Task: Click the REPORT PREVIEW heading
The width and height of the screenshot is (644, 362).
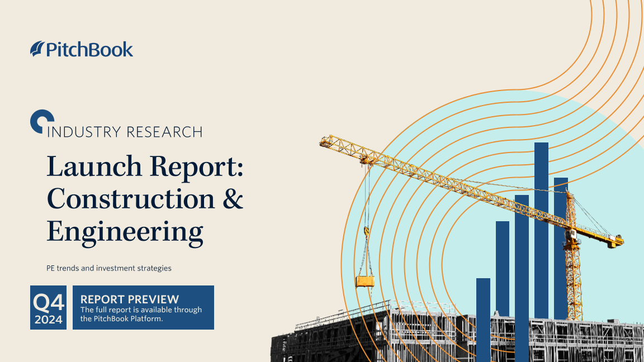Action: pyautogui.click(x=130, y=299)
